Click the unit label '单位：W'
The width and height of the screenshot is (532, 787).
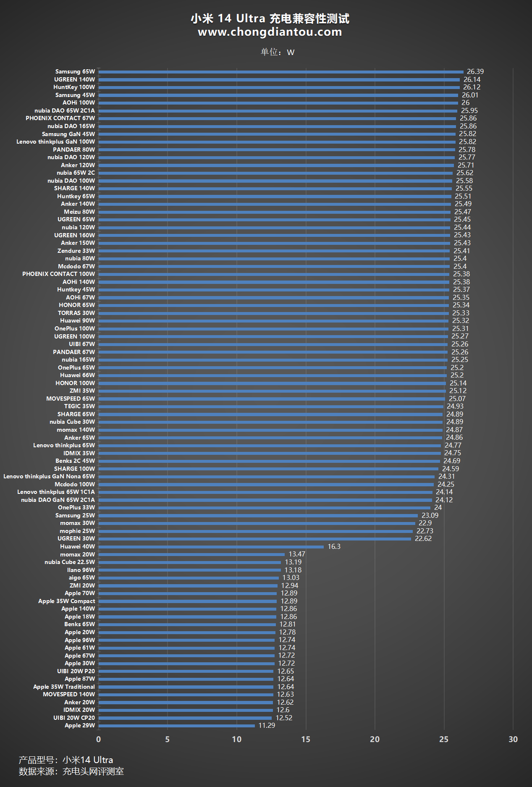tap(278, 52)
